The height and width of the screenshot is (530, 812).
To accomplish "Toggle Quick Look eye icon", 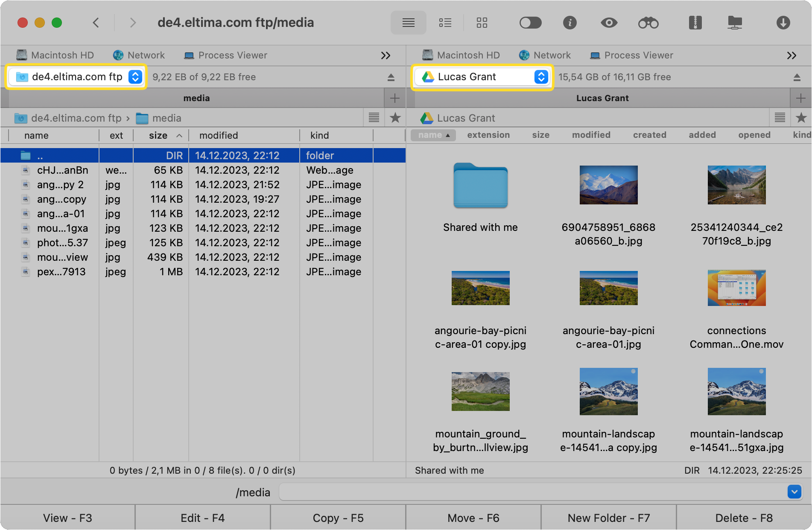I will pyautogui.click(x=609, y=23).
